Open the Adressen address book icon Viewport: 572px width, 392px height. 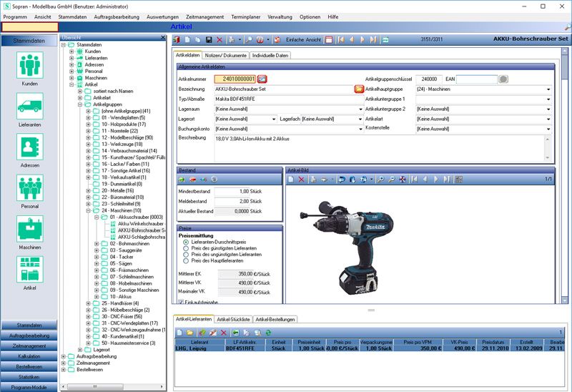[x=29, y=147]
